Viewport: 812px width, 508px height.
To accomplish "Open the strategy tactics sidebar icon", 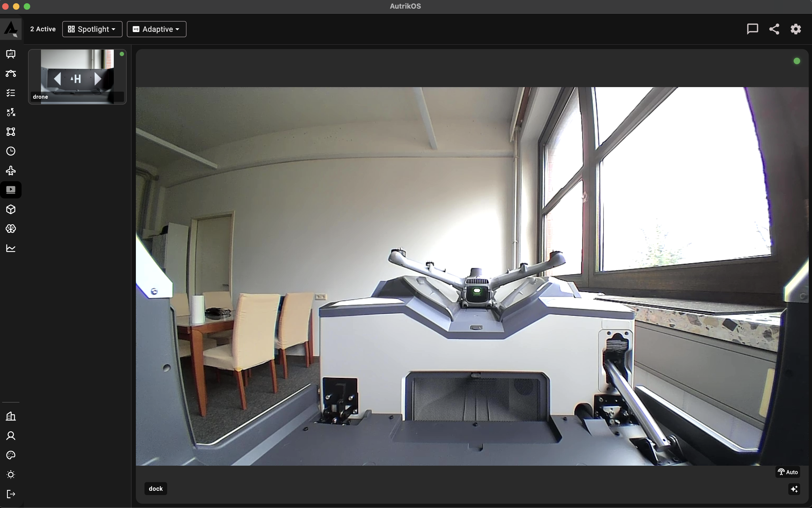I will coord(11,112).
